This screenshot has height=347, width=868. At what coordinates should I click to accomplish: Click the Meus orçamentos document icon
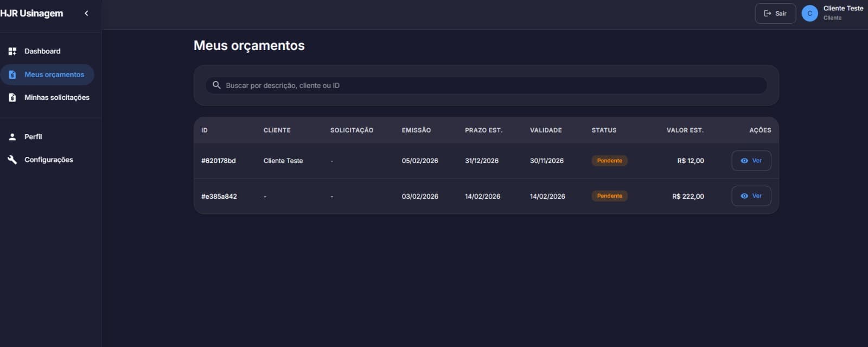point(12,75)
